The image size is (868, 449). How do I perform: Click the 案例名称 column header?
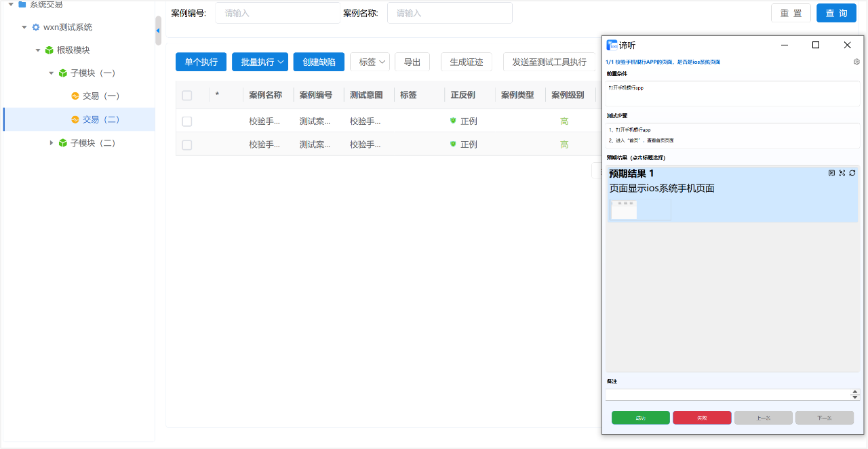click(265, 95)
